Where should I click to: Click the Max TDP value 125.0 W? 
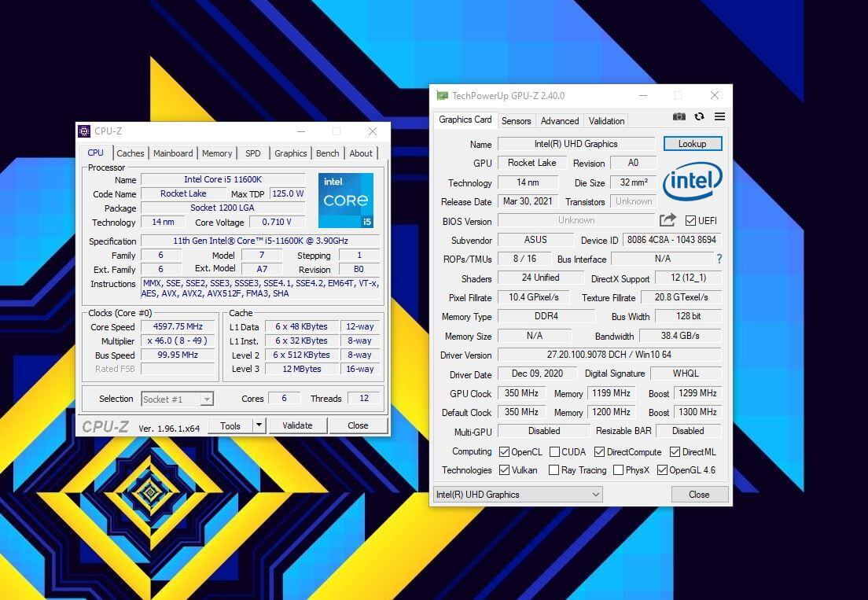tap(288, 193)
